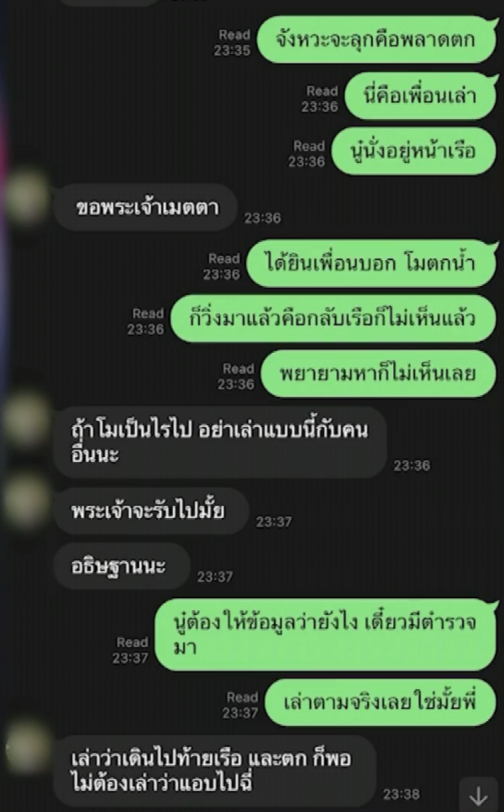Tap the scroll-to-bottom arrow button
Image resolution: width=504 pixels, height=812 pixels.
click(479, 796)
